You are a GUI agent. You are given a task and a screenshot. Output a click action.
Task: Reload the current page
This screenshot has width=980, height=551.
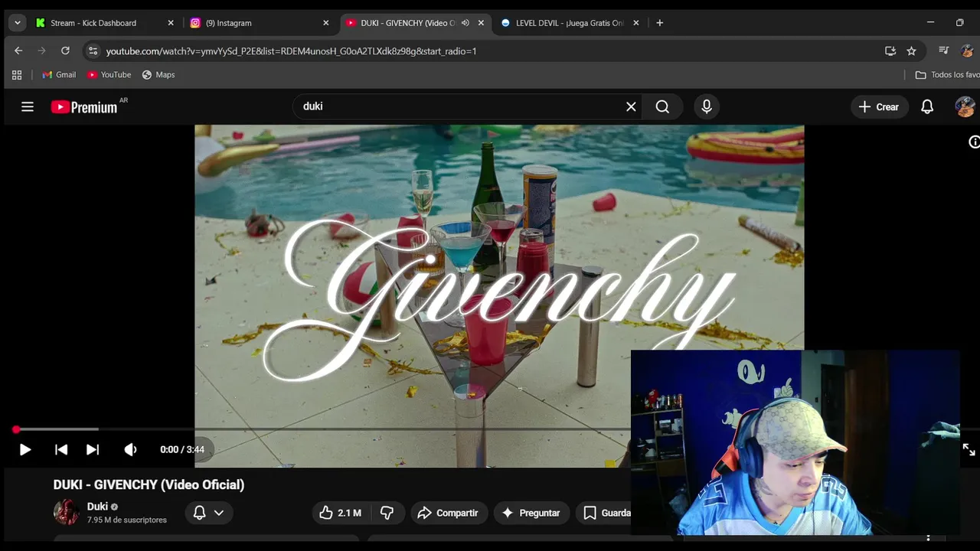(65, 51)
